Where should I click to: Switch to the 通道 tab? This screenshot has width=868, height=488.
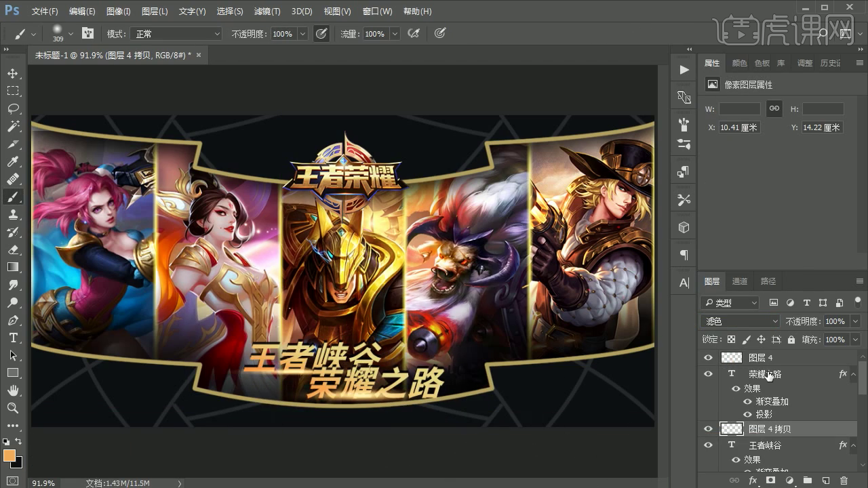[x=740, y=281]
